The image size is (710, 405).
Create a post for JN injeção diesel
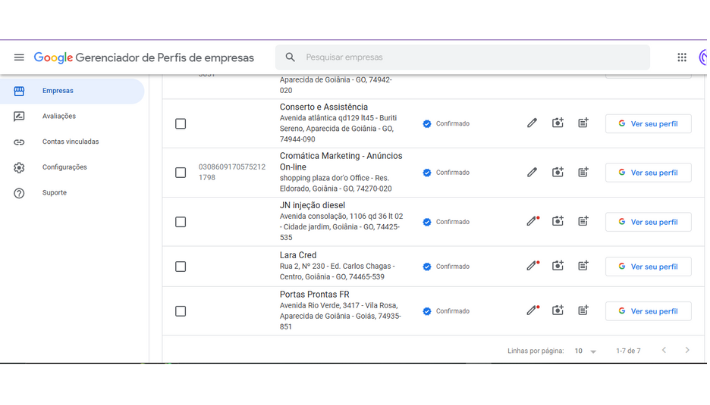pos(583,221)
